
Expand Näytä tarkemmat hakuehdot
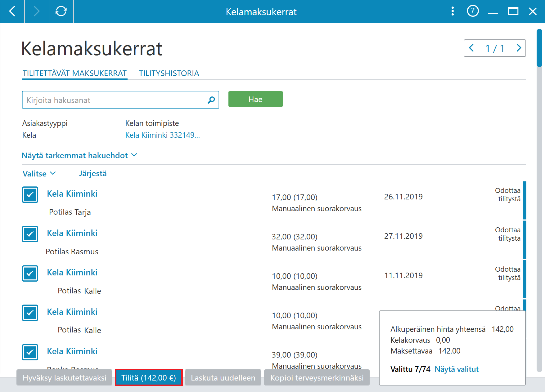click(x=79, y=155)
